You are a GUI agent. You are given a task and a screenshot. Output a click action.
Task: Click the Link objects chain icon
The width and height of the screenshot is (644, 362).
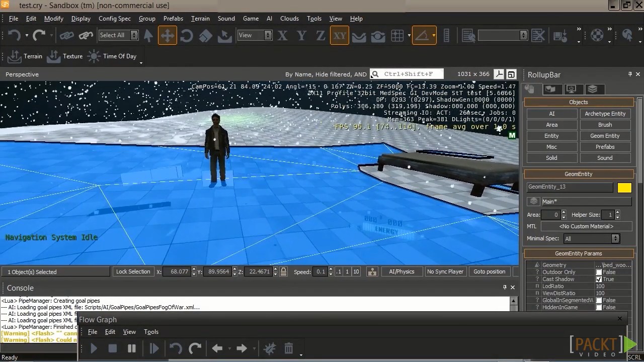pyautogui.click(x=67, y=35)
